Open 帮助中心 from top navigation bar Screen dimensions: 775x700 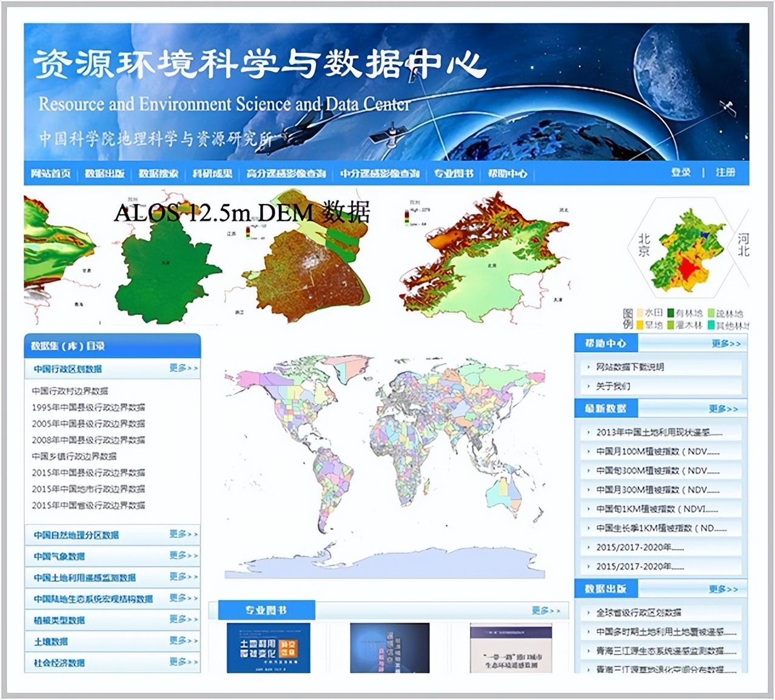tap(506, 172)
